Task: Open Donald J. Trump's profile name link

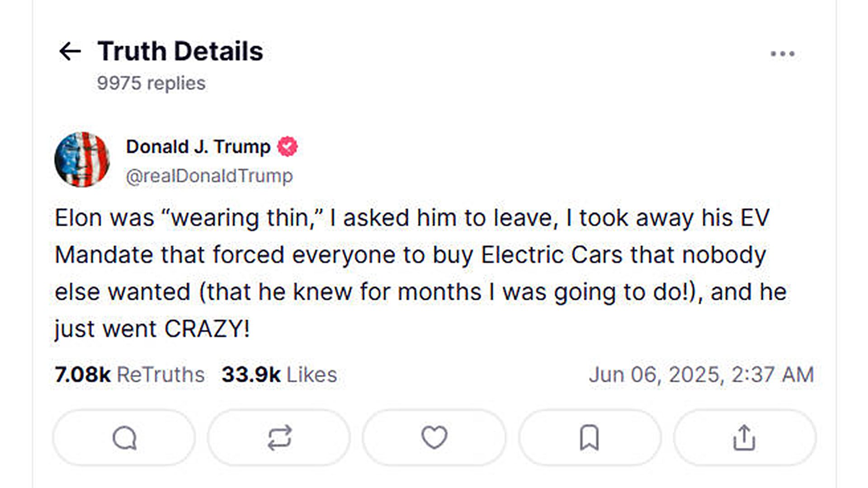Action: [x=198, y=147]
